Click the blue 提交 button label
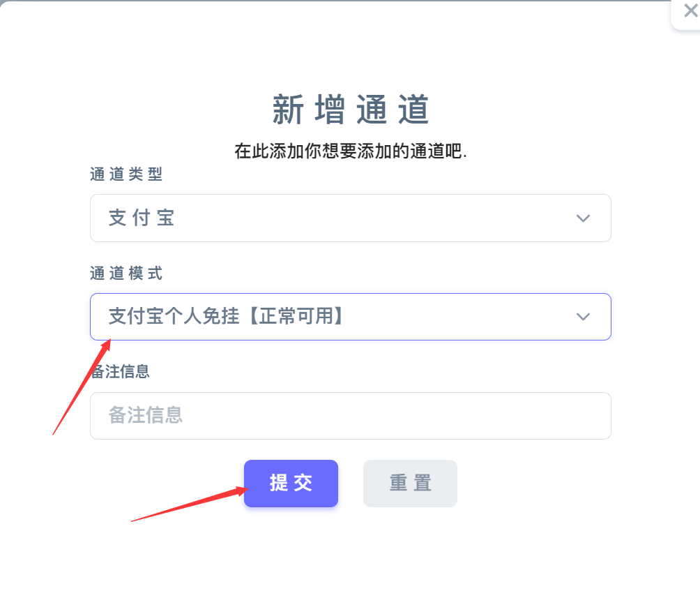The width and height of the screenshot is (700, 591). [x=291, y=483]
